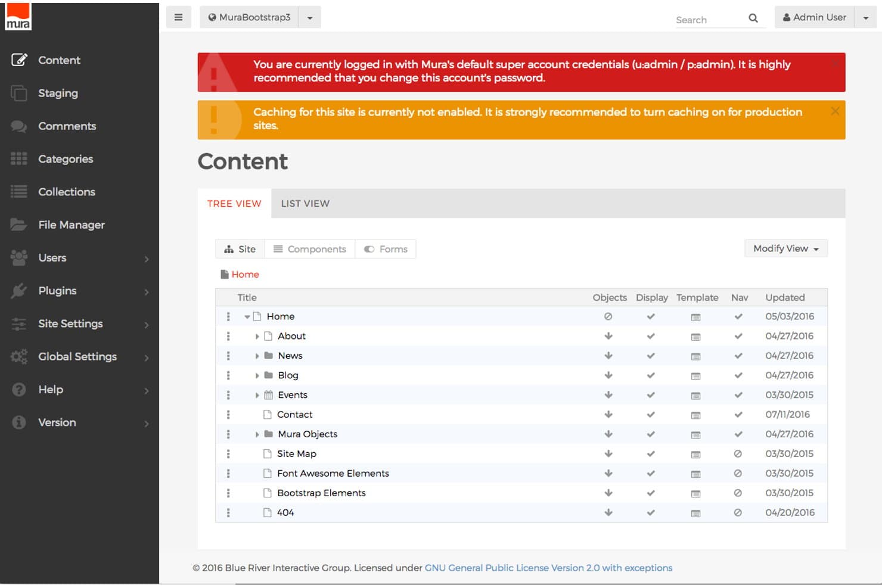Open the Modify View dropdown

(785, 248)
